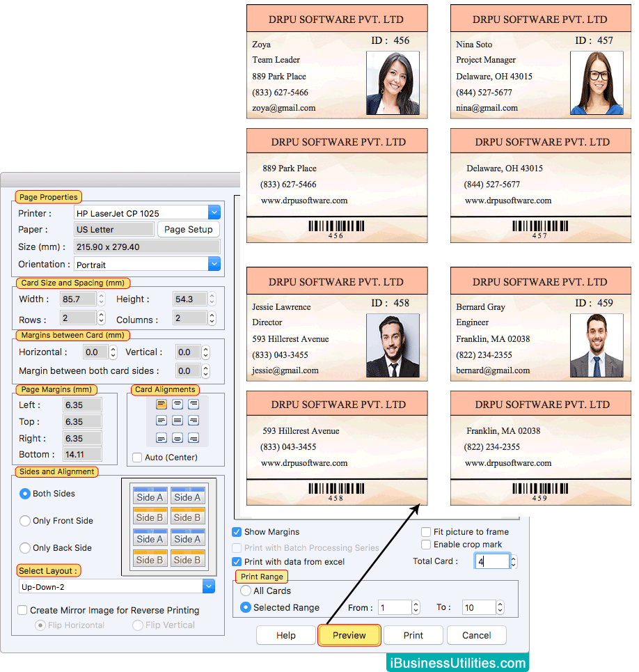Click the Size field showing 215.90 x 279.40
The image size is (639, 672).
tap(147, 247)
